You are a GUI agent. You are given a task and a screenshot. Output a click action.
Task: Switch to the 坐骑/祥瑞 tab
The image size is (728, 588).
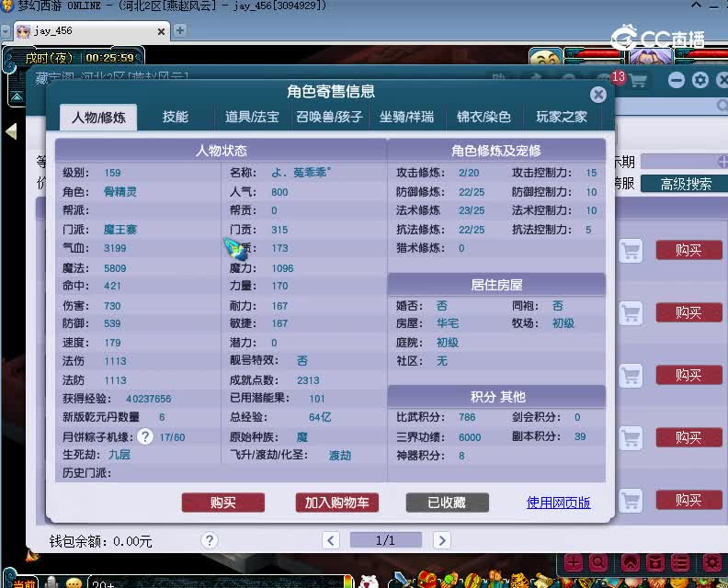point(406,117)
